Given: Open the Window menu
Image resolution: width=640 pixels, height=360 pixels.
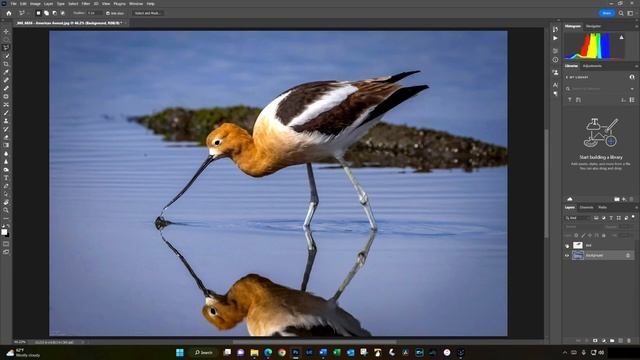Looking at the screenshot, I should click(x=136, y=4).
